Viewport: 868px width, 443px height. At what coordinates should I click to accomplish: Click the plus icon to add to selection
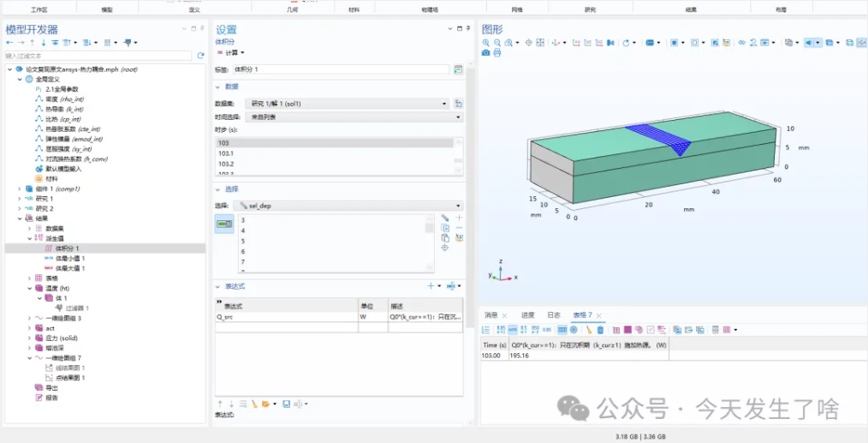[x=459, y=218]
